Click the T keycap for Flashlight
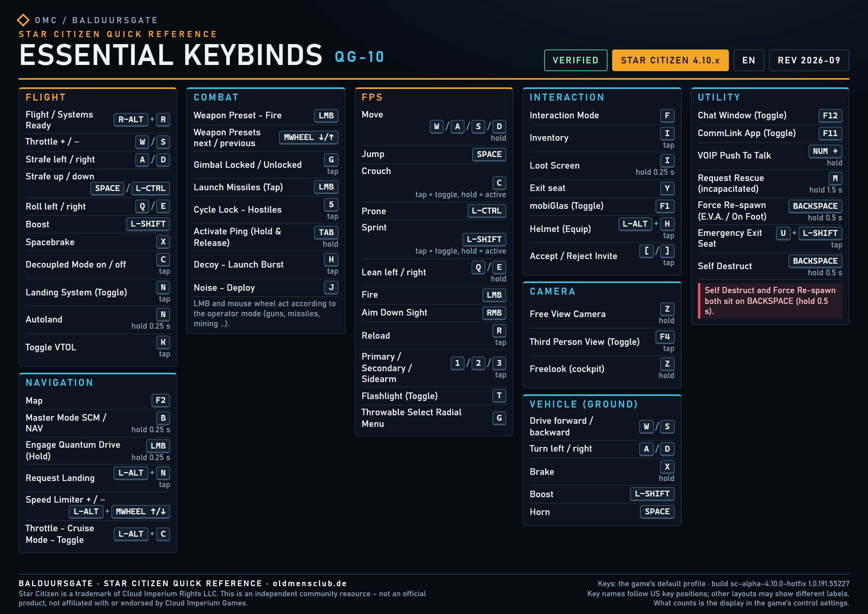This screenshot has height=614, width=868. click(x=499, y=396)
